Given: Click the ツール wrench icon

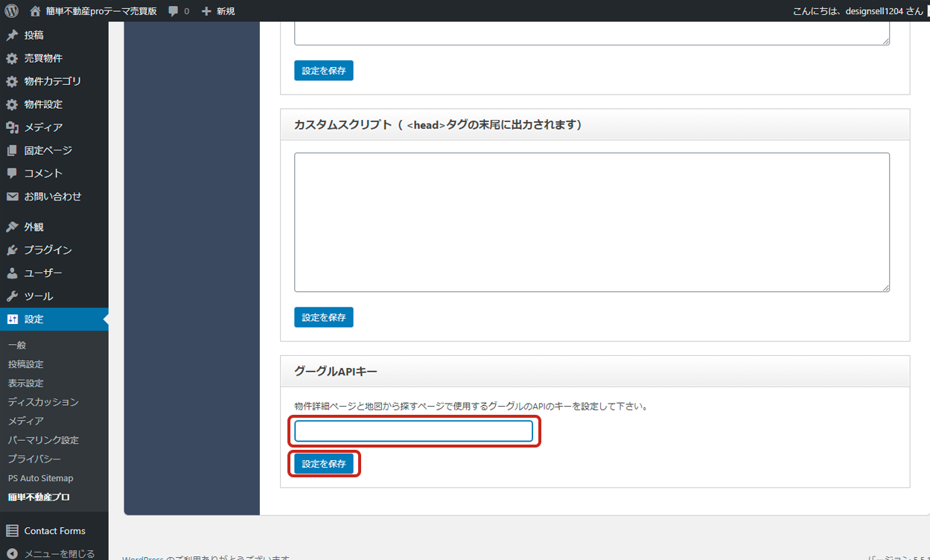Looking at the screenshot, I should point(12,296).
